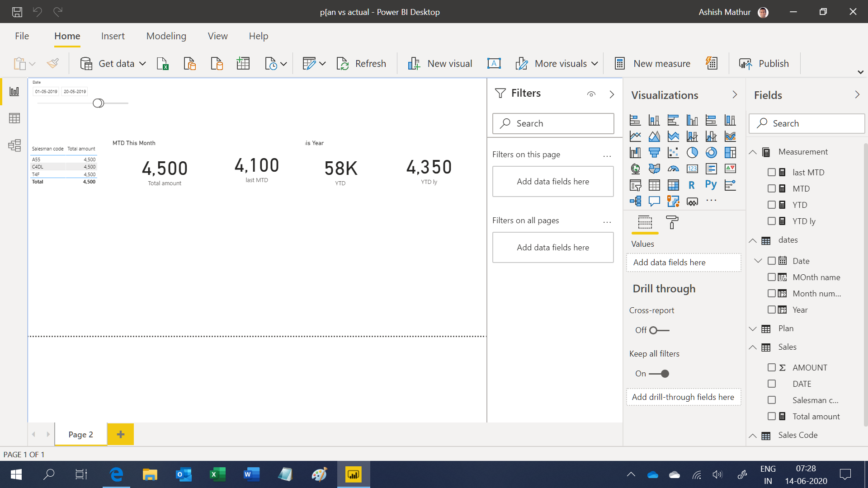Toggle filter pane visibility eye icon

pyautogui.click(x=591, y=94)
